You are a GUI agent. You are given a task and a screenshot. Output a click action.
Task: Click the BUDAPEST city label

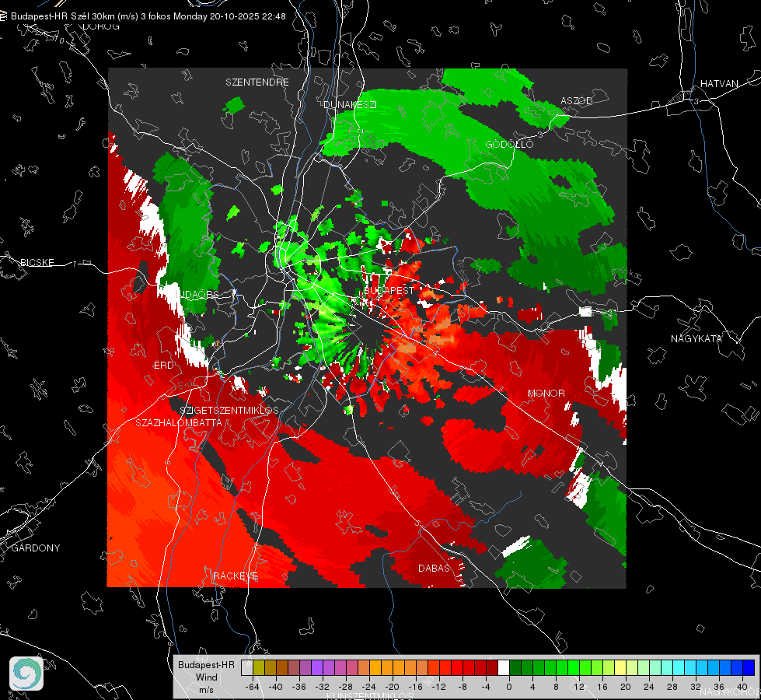[389, 290]
